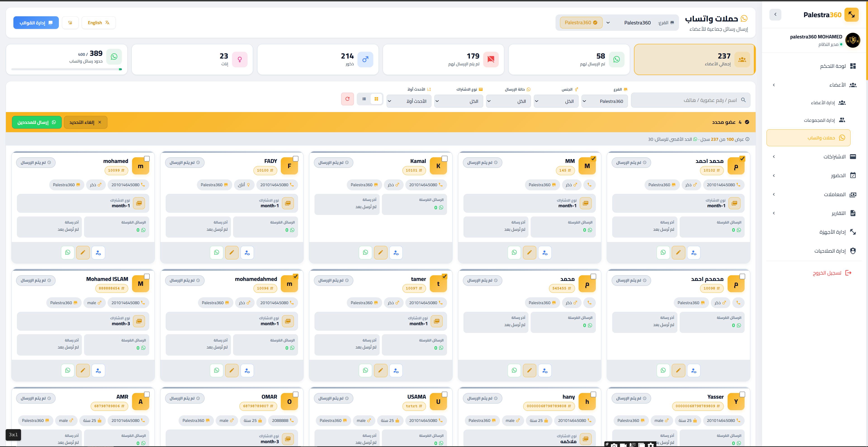
Task: Reset filters with red refresh icon
Action: coord(347,99)
